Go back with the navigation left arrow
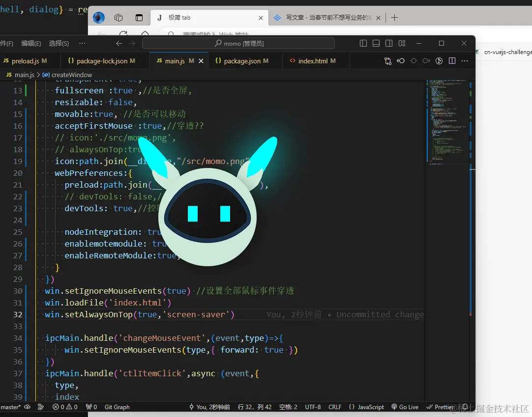This screenshot has width=532, height=417. (x=119, y=43)
